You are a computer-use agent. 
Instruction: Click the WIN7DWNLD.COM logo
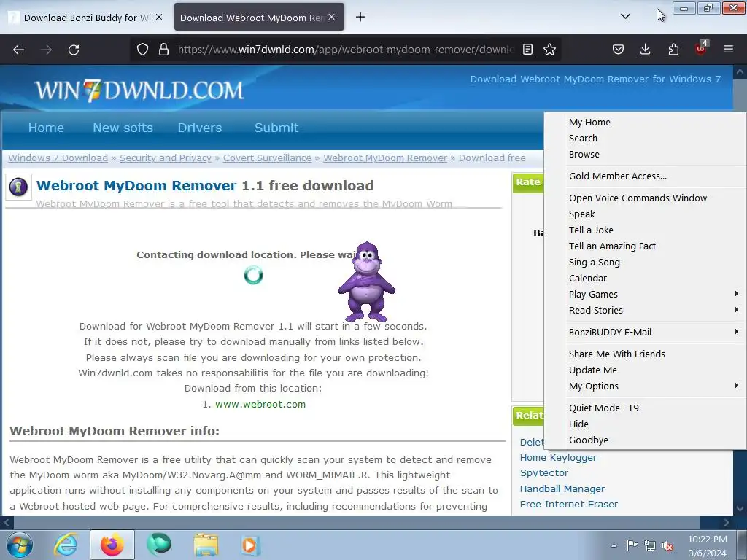tap(139, 90)
